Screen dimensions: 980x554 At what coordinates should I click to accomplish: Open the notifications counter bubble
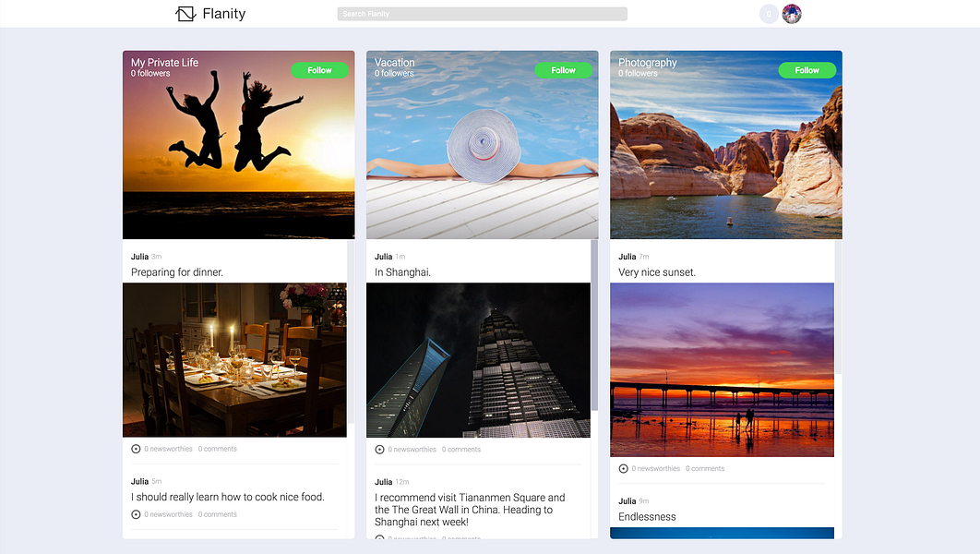(x=768, y=14)
